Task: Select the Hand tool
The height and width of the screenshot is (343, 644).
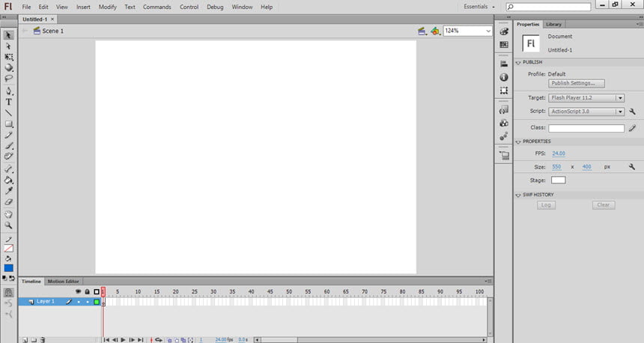Action: click(9, 214)
